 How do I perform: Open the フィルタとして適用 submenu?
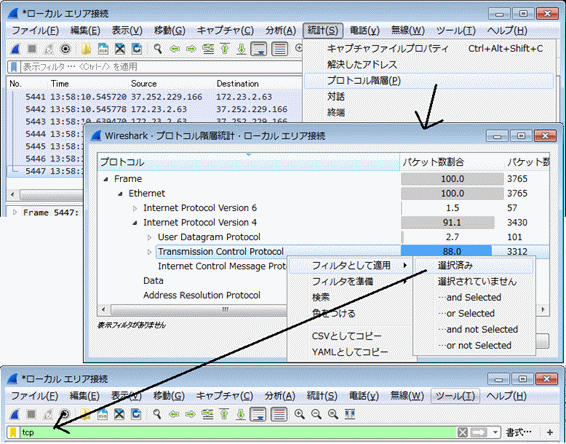click(352, 266)
